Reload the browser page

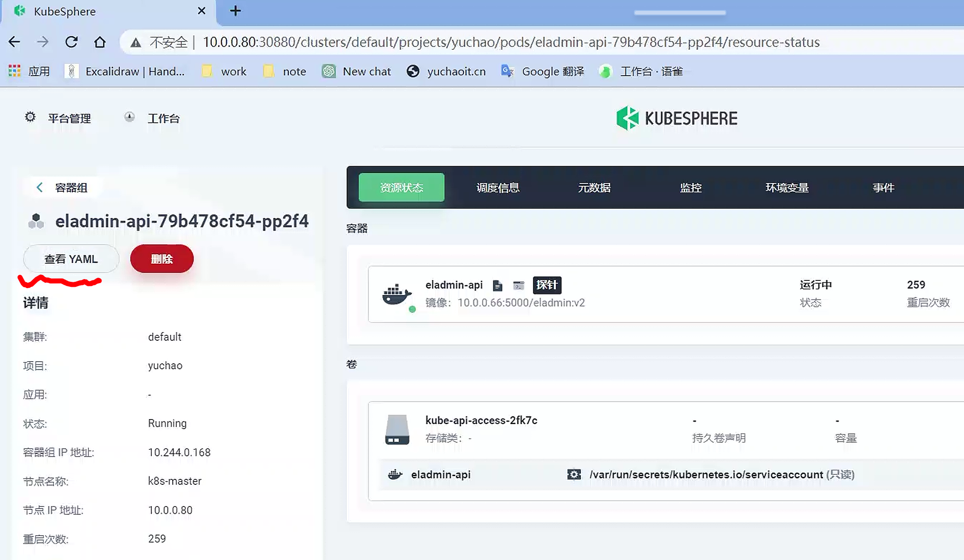71,42
